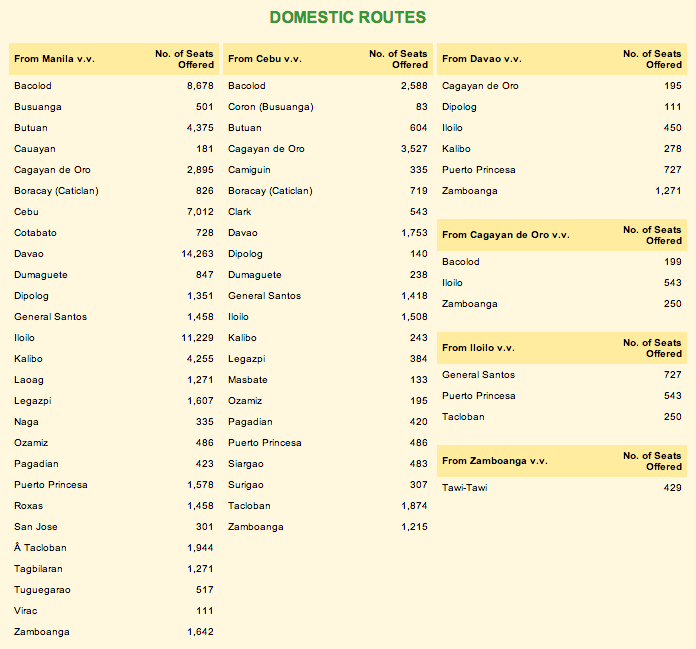This screenshot has width=696, height=649.
Task: Click the 1,874 seats value for Tacloban
Action: 414,506
